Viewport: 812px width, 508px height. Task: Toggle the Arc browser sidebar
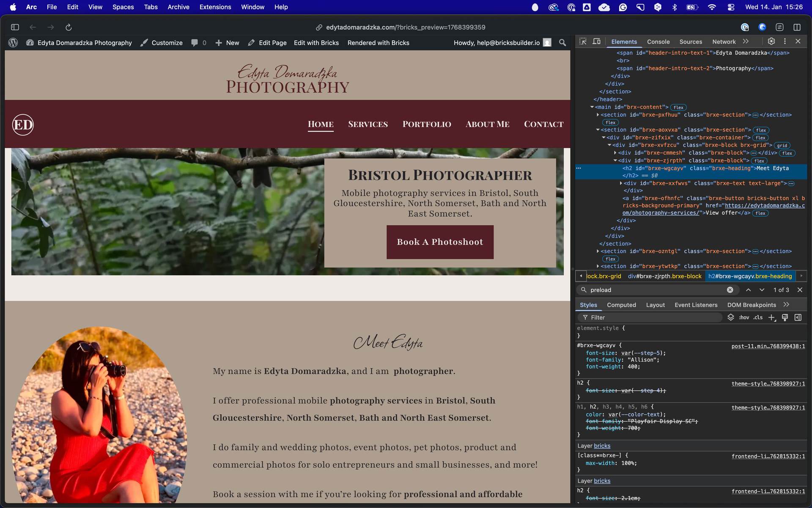coord(15,27)
